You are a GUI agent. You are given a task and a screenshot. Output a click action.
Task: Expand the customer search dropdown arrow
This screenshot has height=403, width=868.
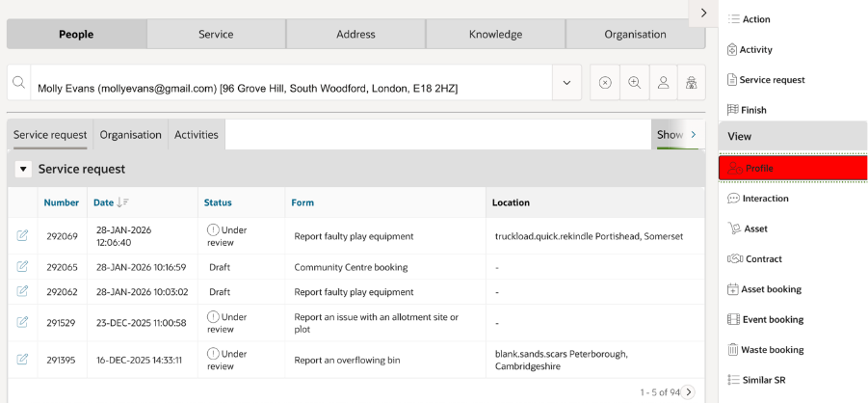567,83
